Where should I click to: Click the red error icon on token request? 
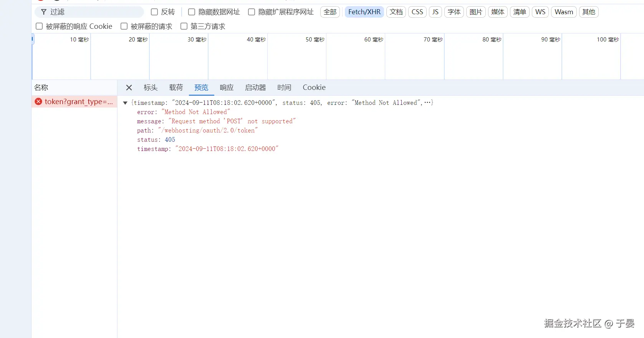click(x=38, y=101)
